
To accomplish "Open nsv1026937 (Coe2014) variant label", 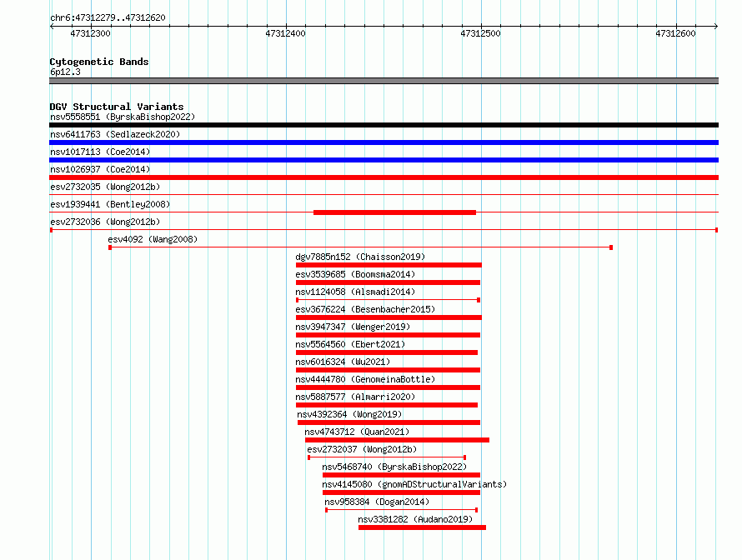I will 100,169.
